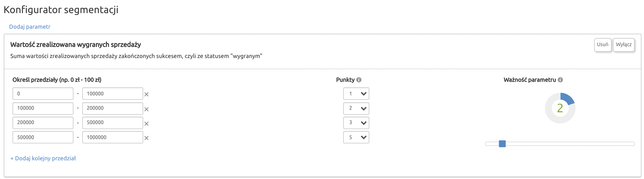Open the points dropdown set to 3
Image resolution: width=644 pixels, height=179 pixels.
[356, 123]
